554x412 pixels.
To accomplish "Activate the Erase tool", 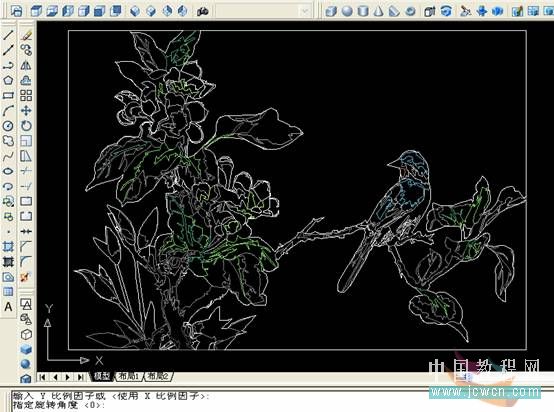I will point(26,35).
